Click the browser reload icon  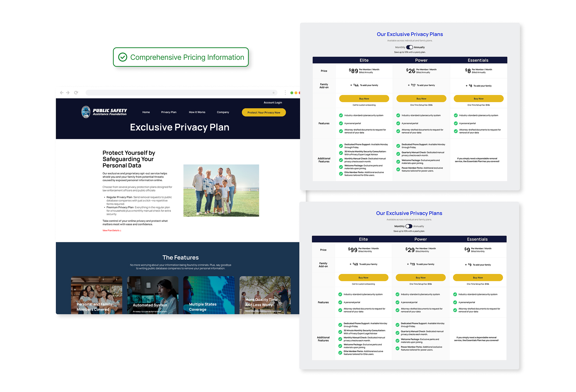[76, 92]
